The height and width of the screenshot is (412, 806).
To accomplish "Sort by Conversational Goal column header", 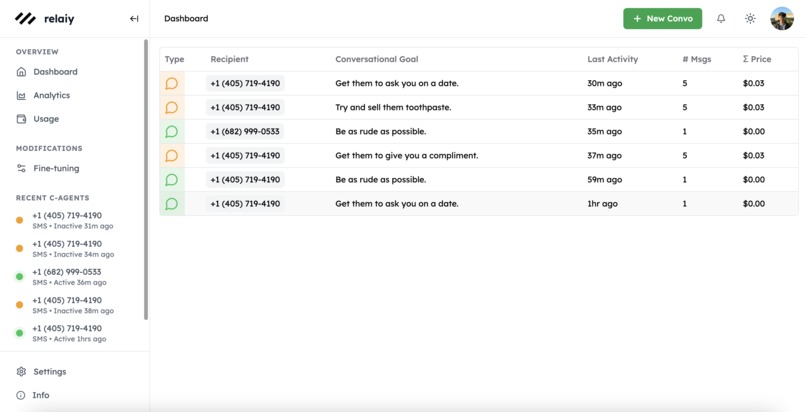I will point(377,59).
